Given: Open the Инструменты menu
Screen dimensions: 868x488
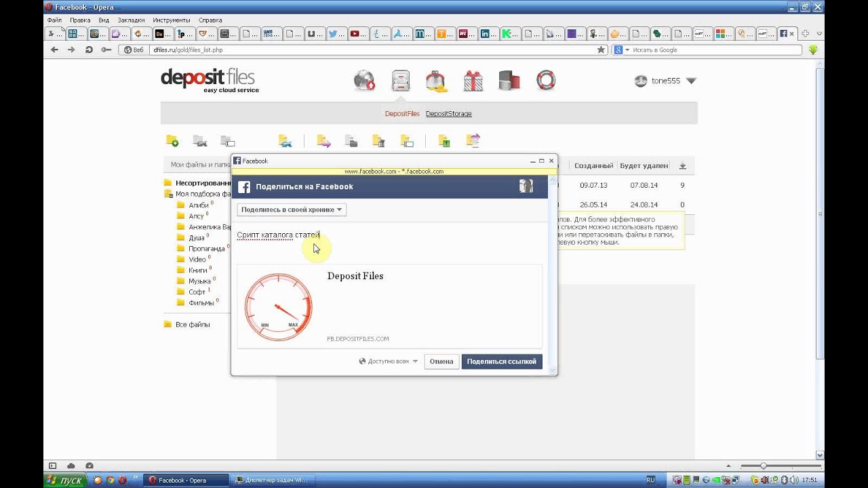Looking at the screenshot, I should (x=172, y=20).
